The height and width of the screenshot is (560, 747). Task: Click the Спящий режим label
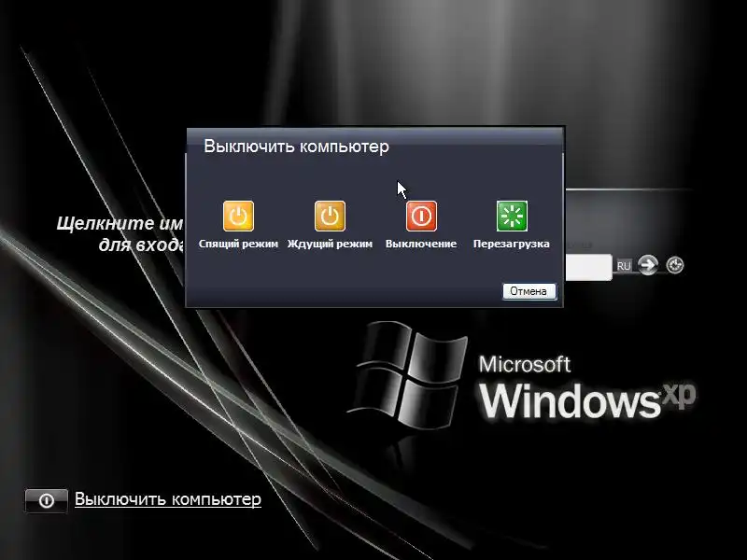(x=239, y=244)
